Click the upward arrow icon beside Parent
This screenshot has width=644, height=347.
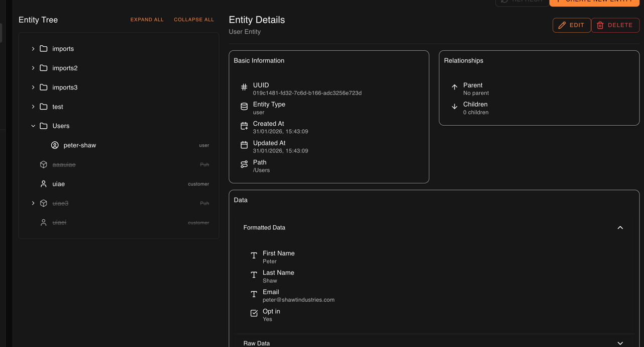pos(455,87)
